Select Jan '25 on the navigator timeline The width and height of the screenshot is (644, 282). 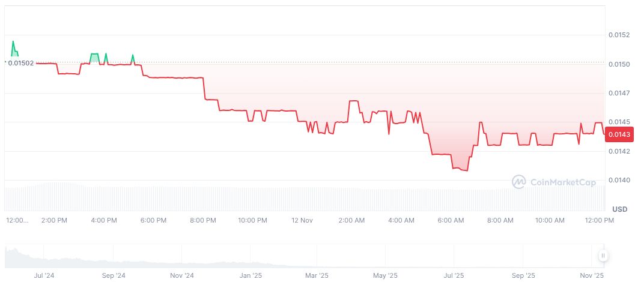[251, 275]
